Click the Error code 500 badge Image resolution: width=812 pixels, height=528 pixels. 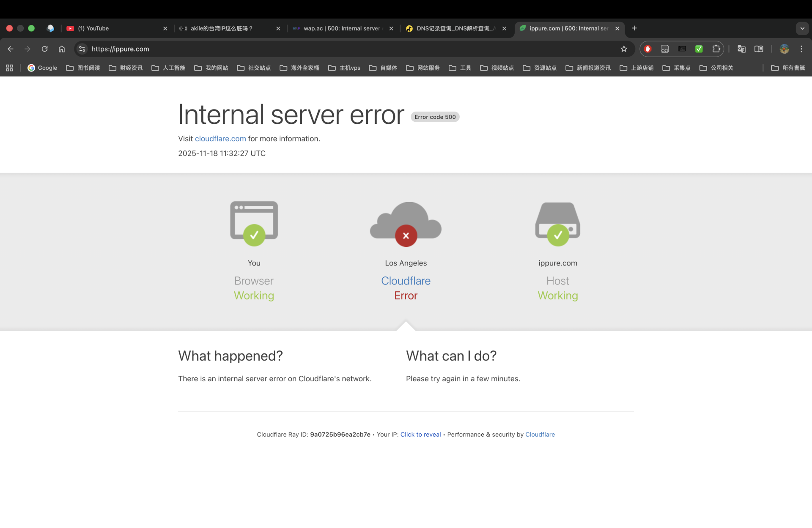coord(435,117)
